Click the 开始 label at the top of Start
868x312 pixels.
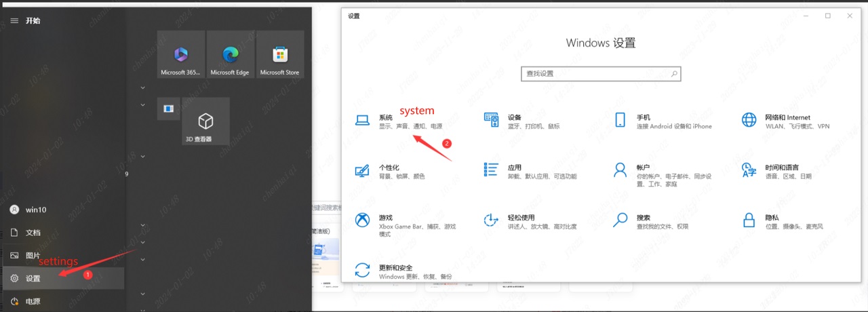33,21
